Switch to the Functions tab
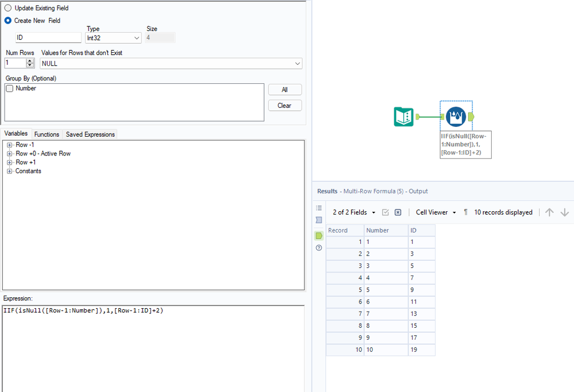574x392 pixels. click(x=47, y=134)
